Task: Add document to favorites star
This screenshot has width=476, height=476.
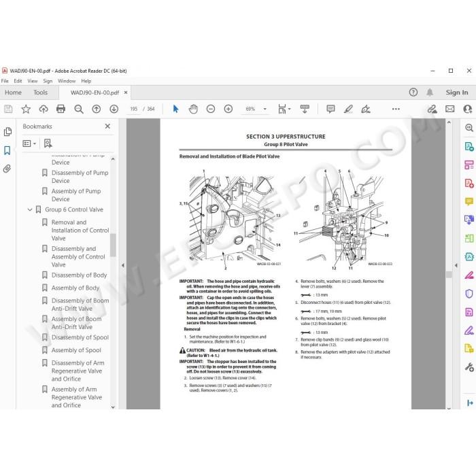Action: pos(26,109)
